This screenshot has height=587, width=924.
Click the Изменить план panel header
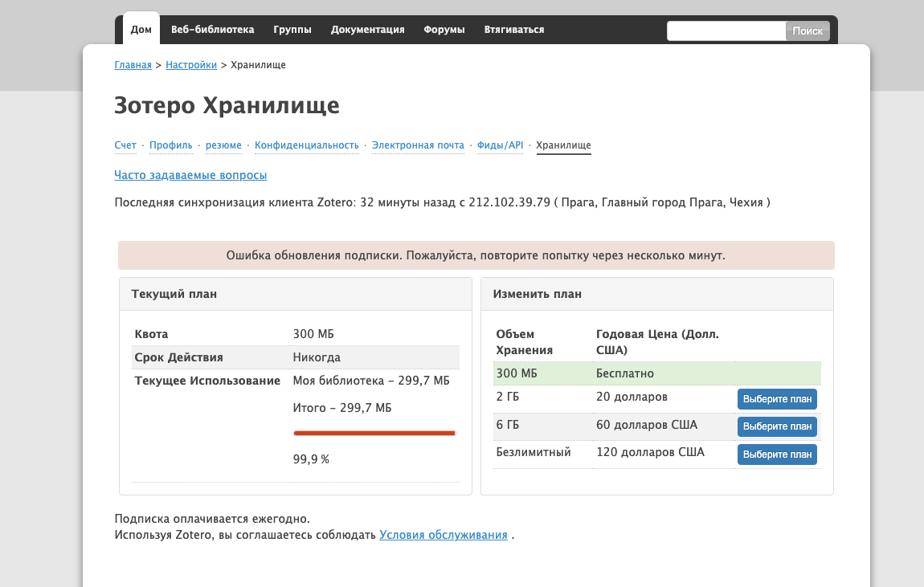pos(657,294)
